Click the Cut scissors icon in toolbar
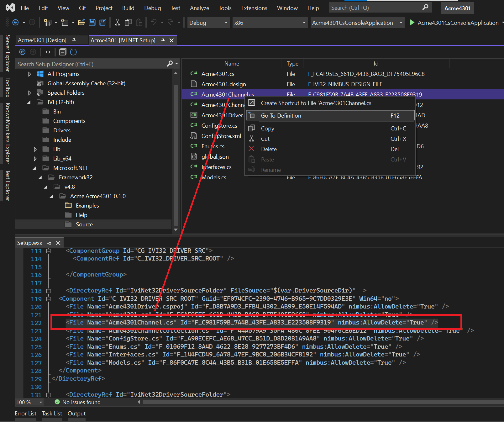The height and width of the screenshot is (422, 504). 117,22
